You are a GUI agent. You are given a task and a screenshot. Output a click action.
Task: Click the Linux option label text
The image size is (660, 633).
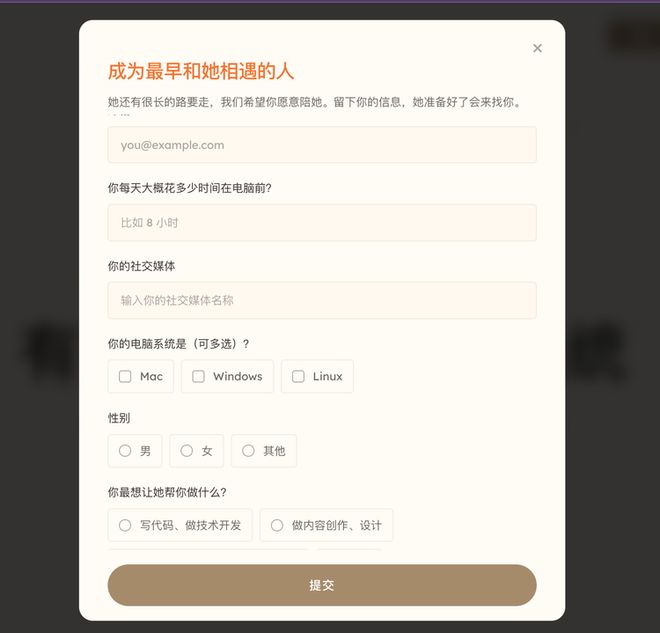327,376
